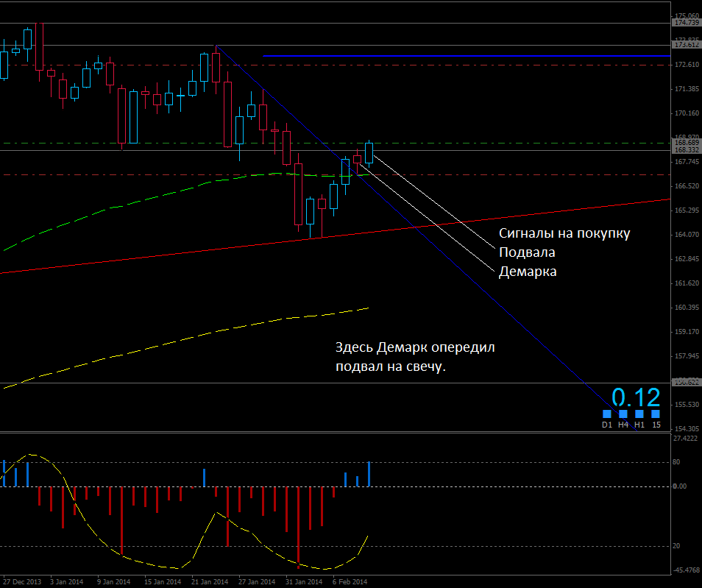Click the 166.520 price axis label

point(687,186)
